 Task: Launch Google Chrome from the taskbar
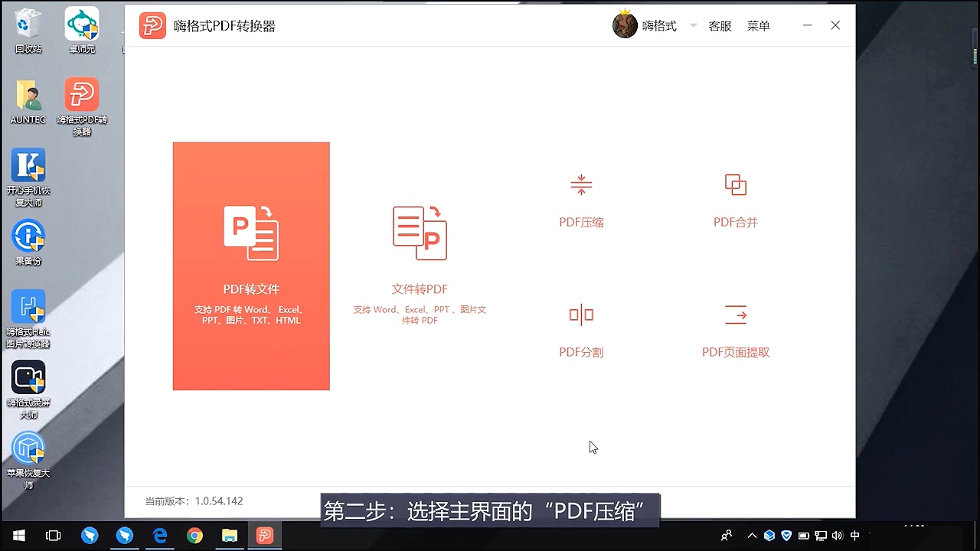[x=194, y=536]
